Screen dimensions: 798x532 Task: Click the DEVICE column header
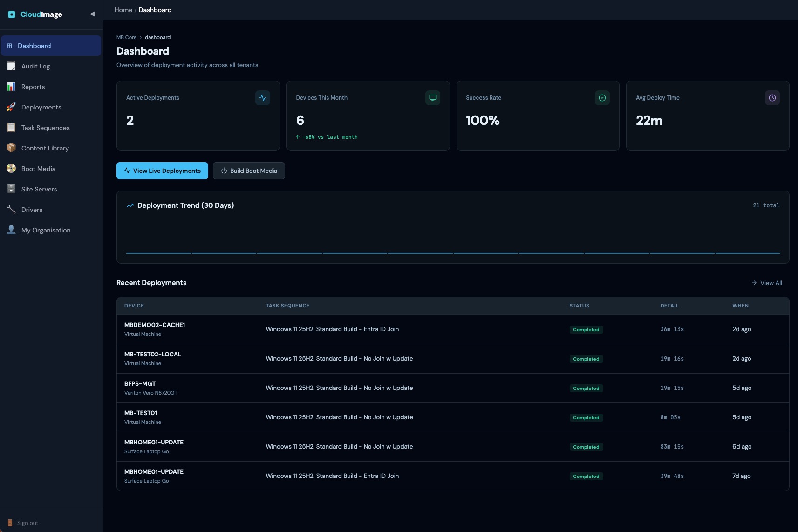coord(134,306)
